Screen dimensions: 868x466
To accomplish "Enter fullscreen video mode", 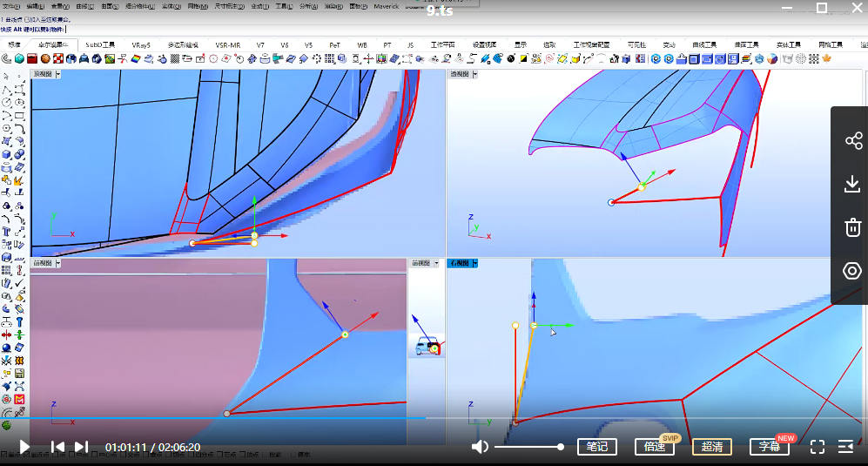I will [x=817, y=447].
